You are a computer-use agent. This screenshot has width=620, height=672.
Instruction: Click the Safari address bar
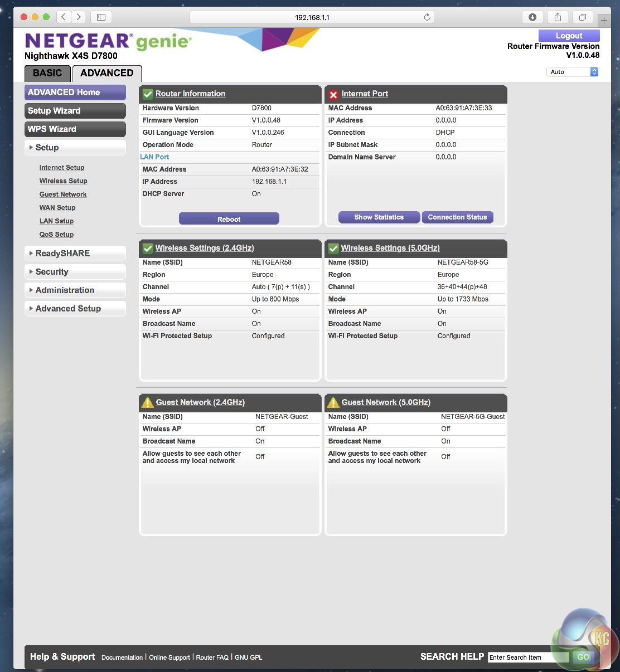point(312,17)
